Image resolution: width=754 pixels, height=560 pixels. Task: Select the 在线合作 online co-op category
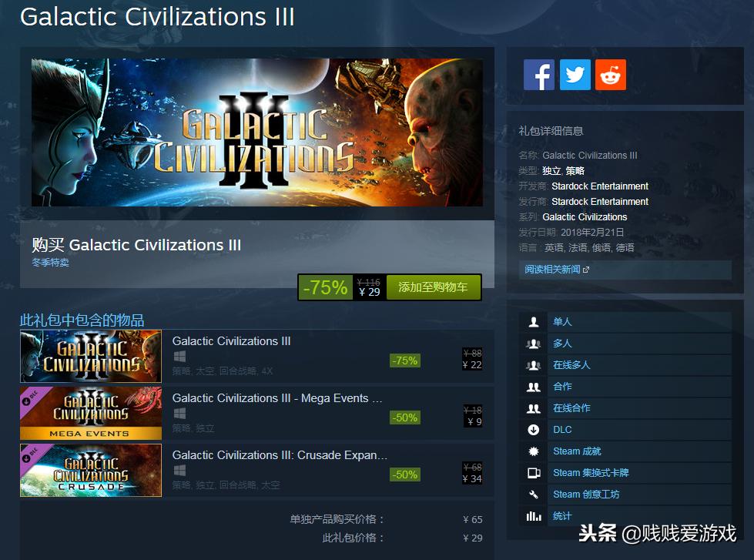[571, 408]
